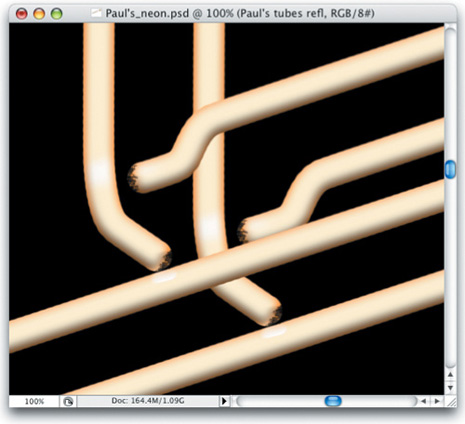
Task: Click the blue vertical scrollbar thumb
Action: (450, 169)
